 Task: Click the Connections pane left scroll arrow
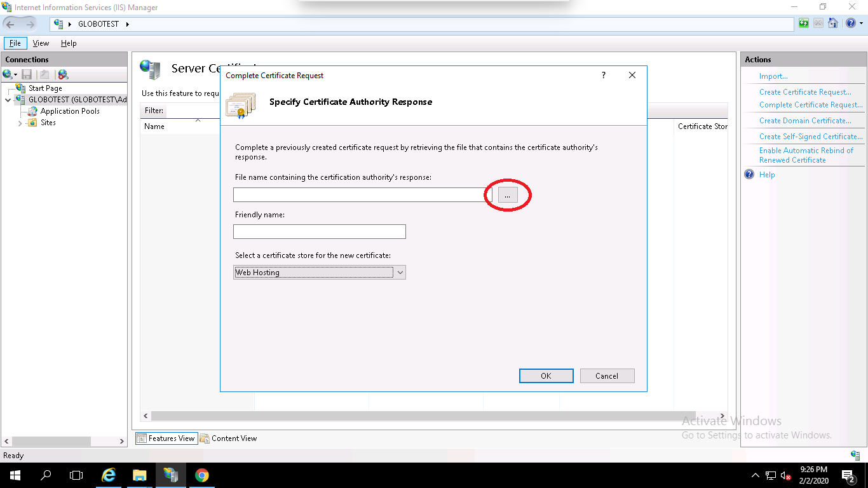click(x=6, y=441)
